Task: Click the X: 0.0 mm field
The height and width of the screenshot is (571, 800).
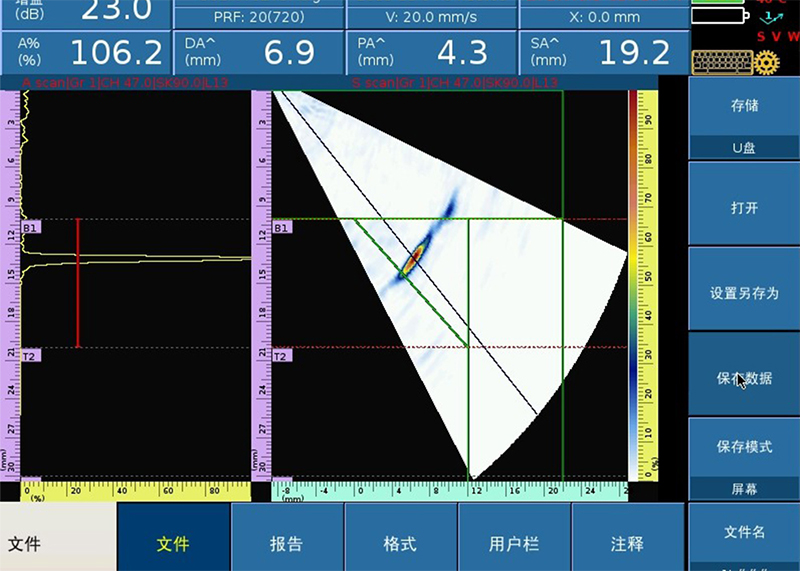Action: click(605, 17)
